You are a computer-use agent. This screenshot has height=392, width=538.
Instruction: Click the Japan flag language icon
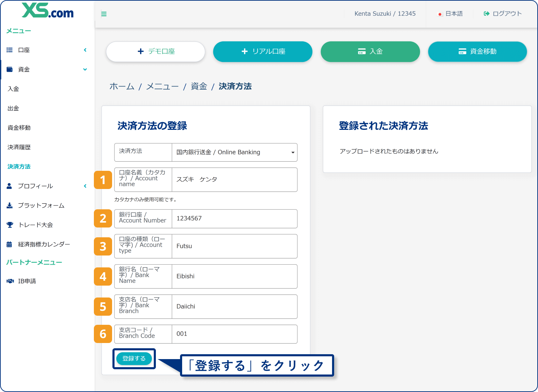click(440, 14)
